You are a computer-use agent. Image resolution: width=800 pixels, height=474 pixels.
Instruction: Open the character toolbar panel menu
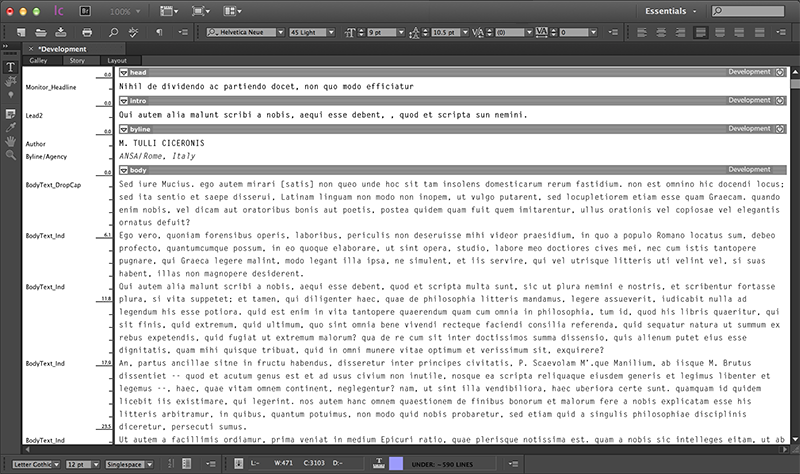(x=613, y=32)
